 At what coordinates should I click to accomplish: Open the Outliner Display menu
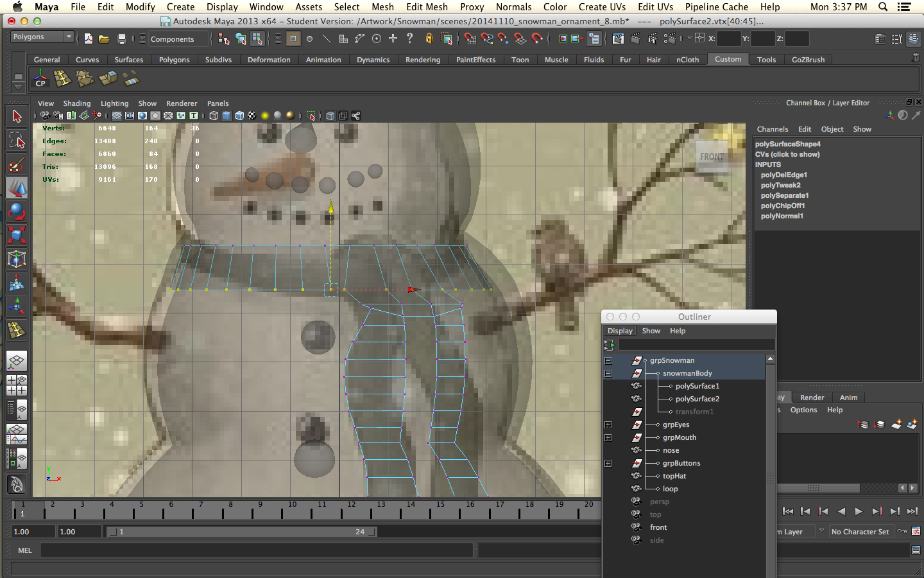[x=620, y=331]
